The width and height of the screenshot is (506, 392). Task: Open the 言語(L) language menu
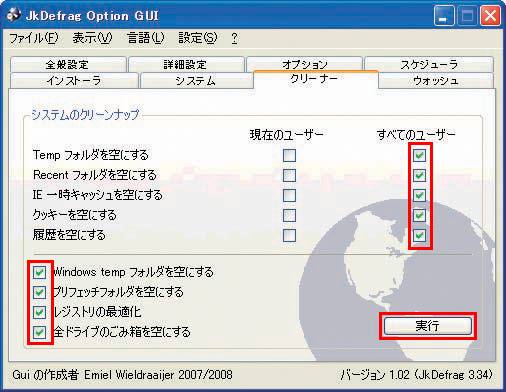[145, 38]
